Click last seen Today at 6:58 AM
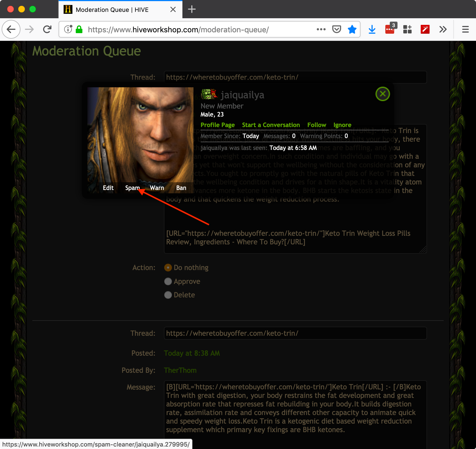Image resolution: width=476 pixels, height=449 pixels. tap(293, 148)
